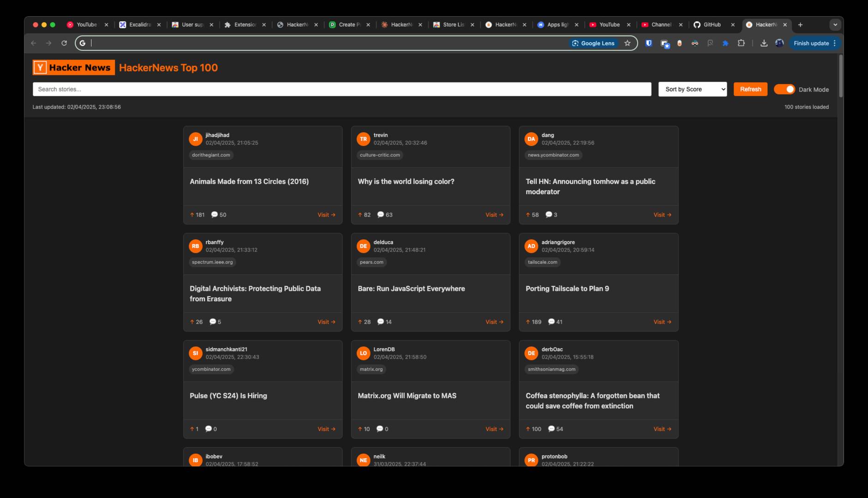
Task: Click the Refresh button
Action: (750, 89)
